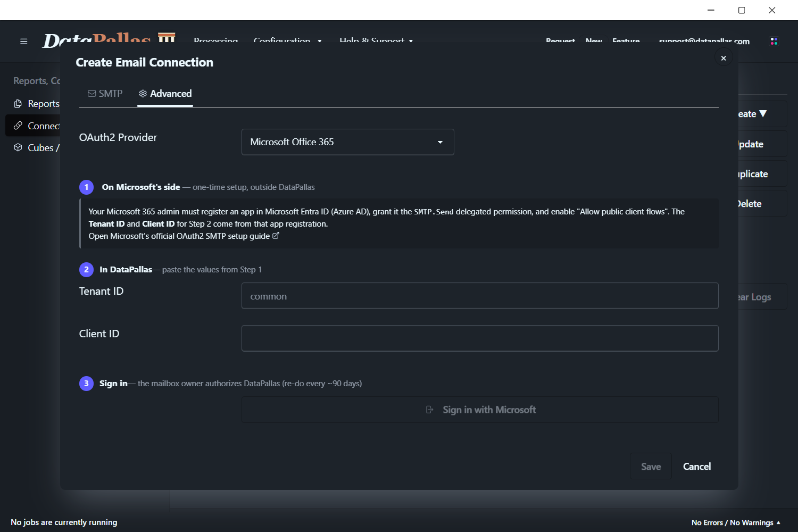Click the Connections link icon

[x=18, y=126]
